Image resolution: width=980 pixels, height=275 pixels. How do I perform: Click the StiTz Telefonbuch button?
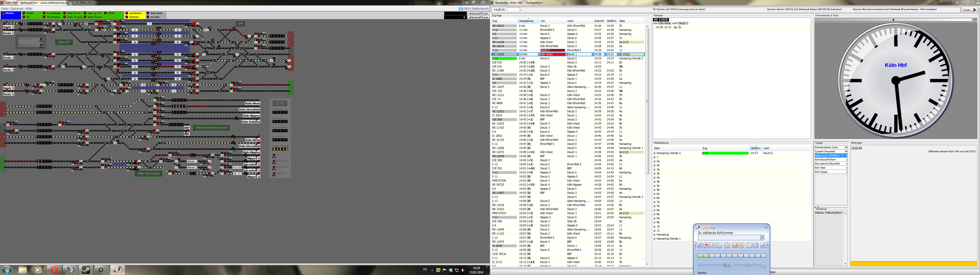[474, 8]
